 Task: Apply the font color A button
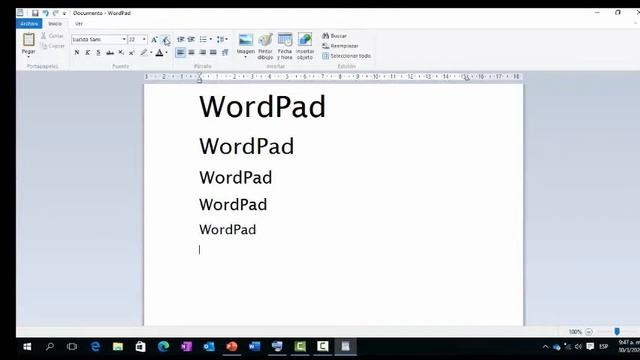[x=160, y=52]
